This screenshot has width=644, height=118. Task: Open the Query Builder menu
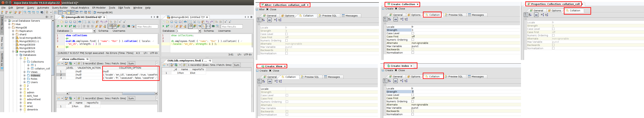tap(60, 8)
